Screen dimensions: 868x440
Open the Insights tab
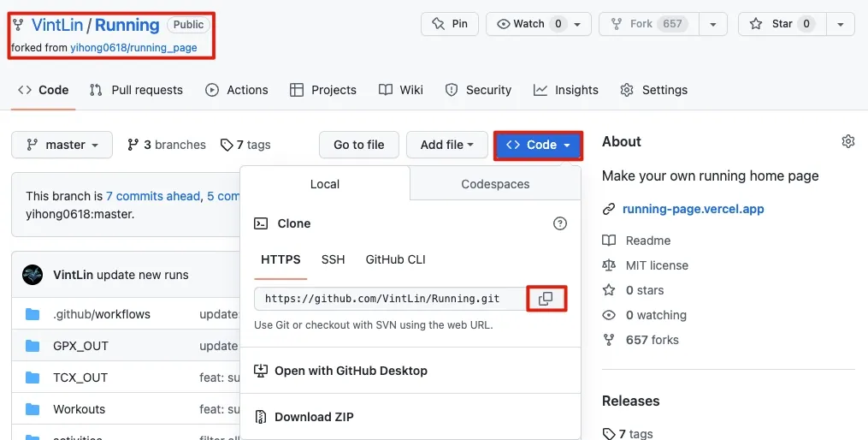(x=566, y=90)
